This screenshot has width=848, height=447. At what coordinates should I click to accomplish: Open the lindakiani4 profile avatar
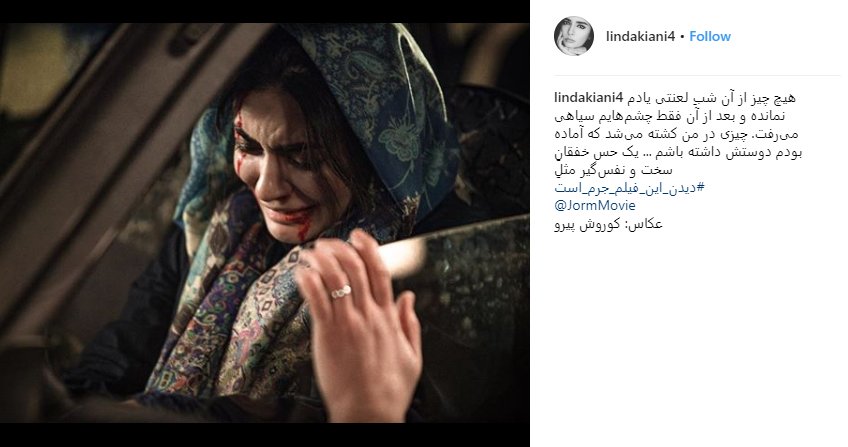(574, 36)
